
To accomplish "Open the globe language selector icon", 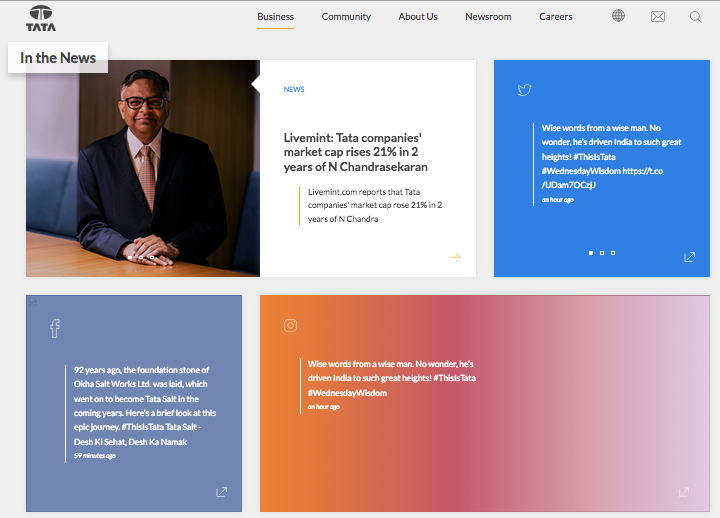I will click(618, 16).
